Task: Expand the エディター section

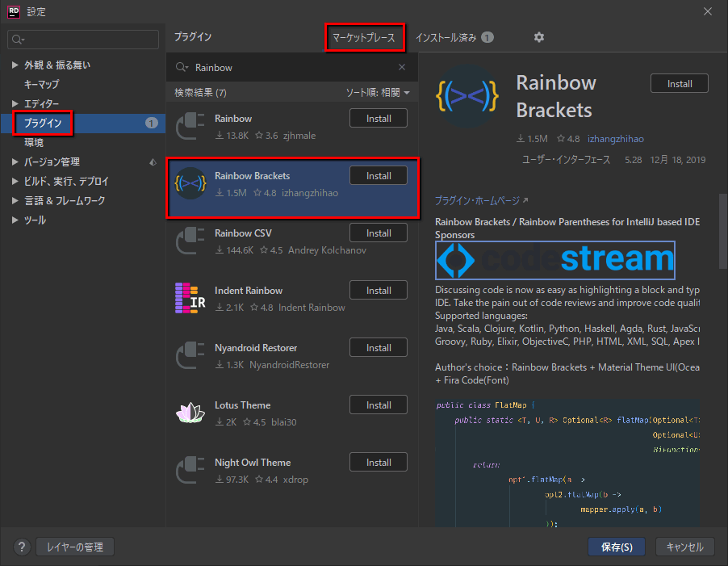Action: tap(15, 103)
